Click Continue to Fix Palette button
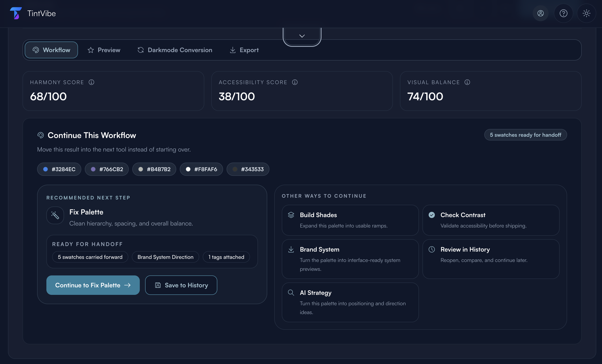 coord(93,285)
